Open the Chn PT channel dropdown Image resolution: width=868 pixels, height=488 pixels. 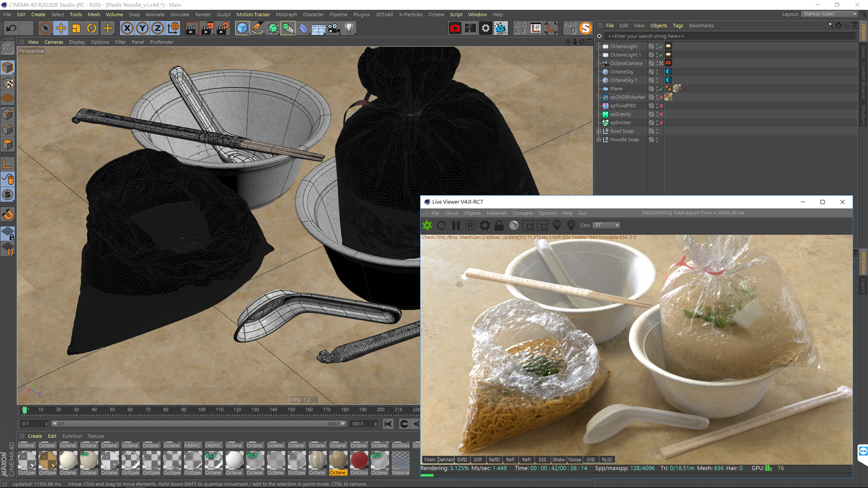point(607,225)
